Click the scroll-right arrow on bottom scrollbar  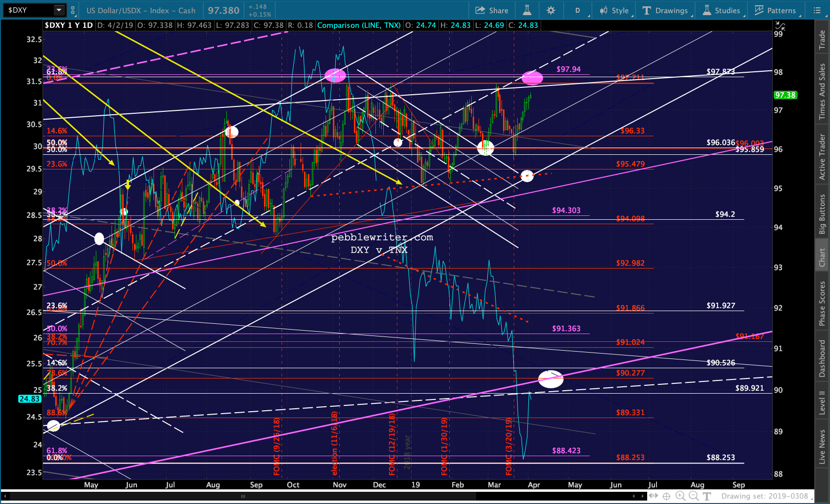(642, 496)
